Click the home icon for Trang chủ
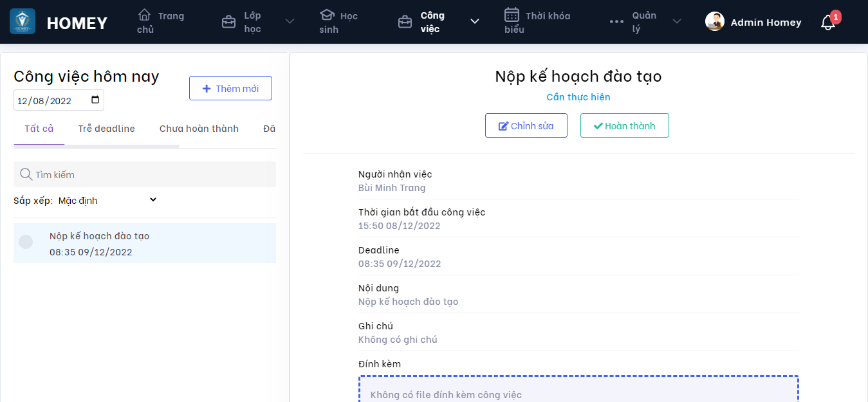The height and width of the screenshot is (402, 868). (145, 15)
